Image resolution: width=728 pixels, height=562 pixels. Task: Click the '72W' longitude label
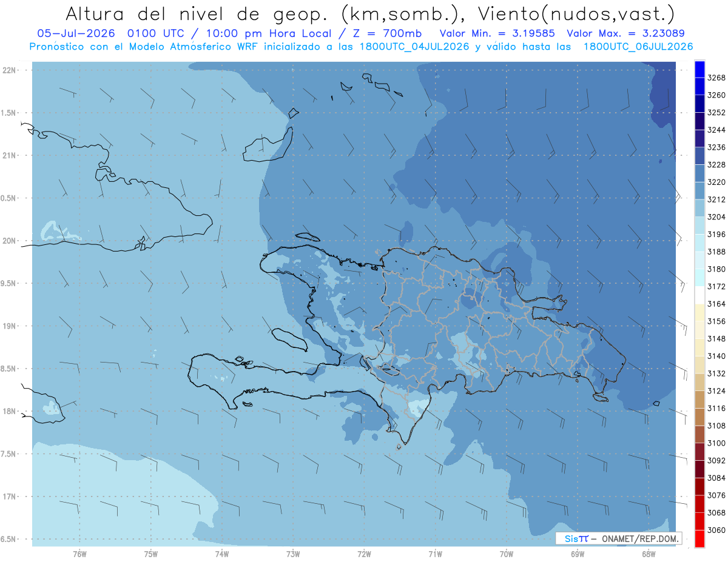(x=365, y=554)
